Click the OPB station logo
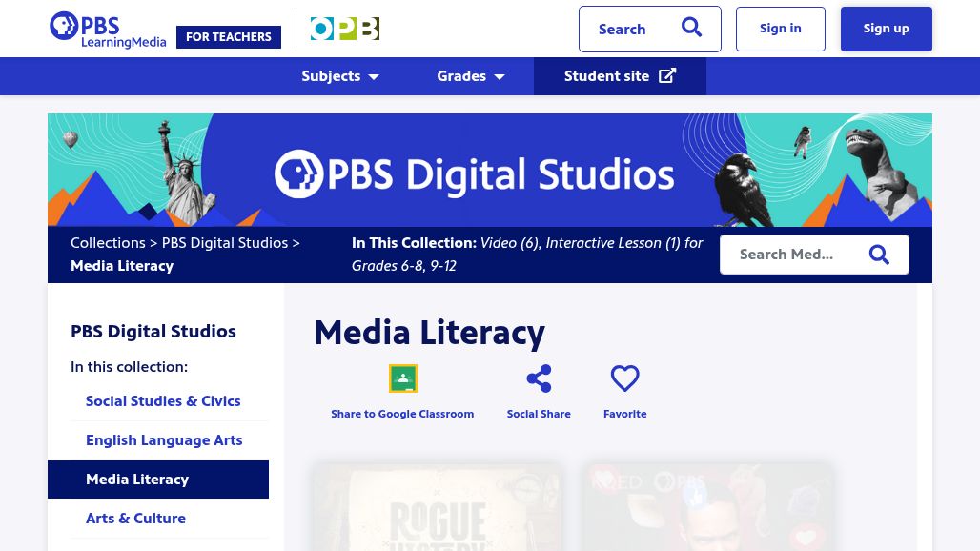This screenshot has width=980, height=551. coord(344,30)
